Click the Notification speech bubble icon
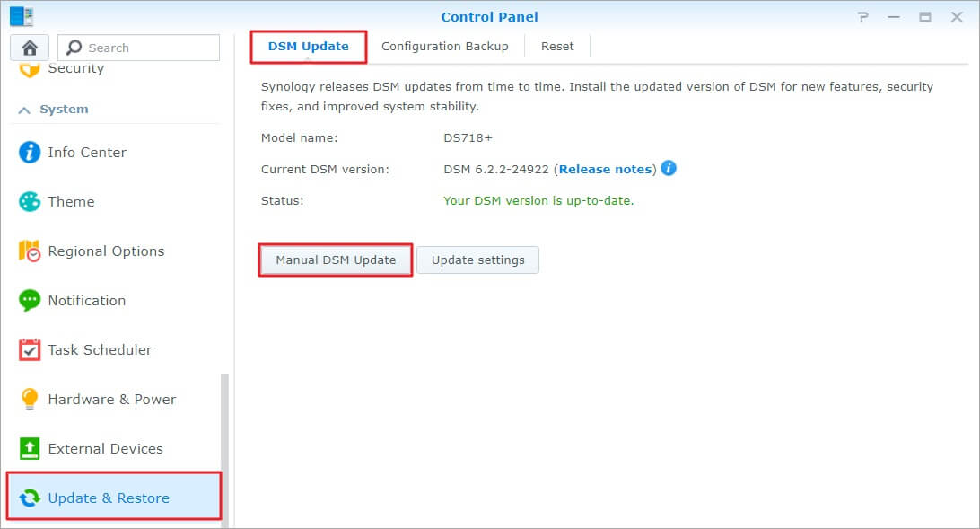 (30, 300)
